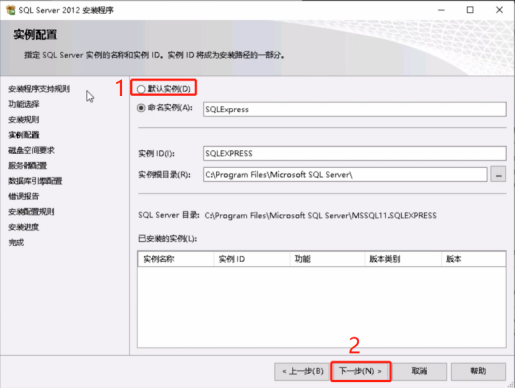Click the 功能选择 step in sidebar
The width and height of the screenshot is (515, 388).
click(x=24, y=104)
